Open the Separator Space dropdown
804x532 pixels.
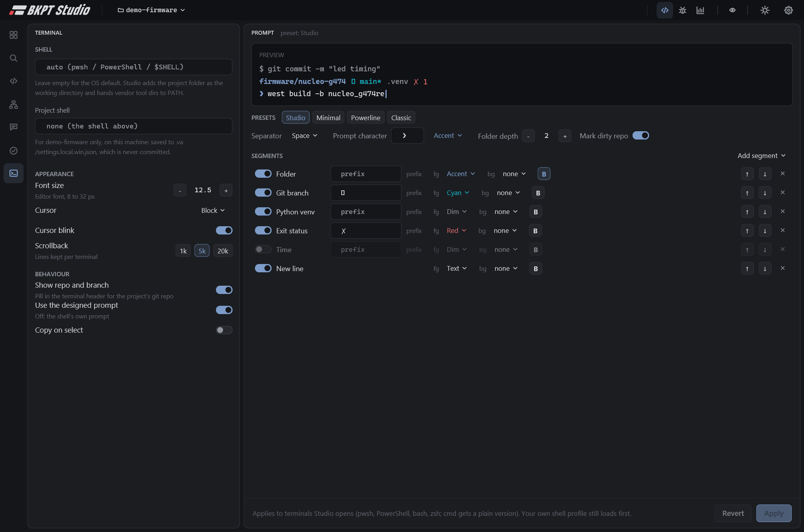pos(305,136)
